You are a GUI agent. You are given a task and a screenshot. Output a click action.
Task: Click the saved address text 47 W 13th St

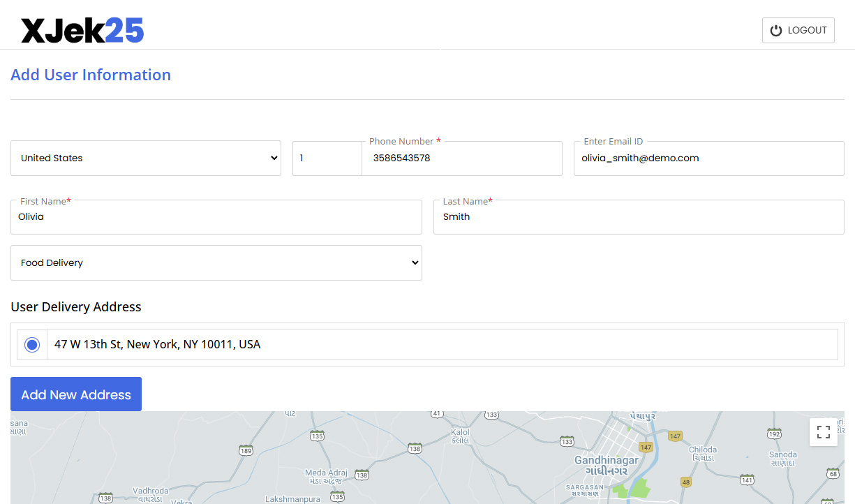tap(157, 344)
